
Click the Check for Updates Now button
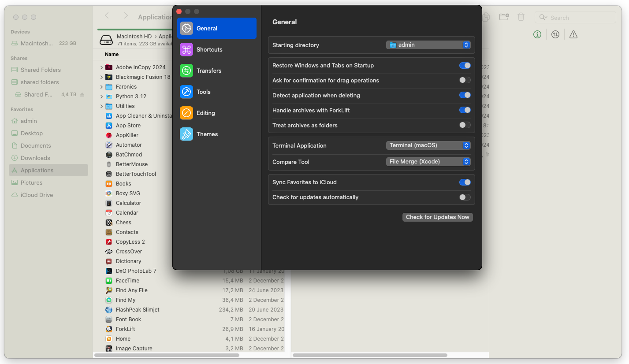tap(437, 217)
